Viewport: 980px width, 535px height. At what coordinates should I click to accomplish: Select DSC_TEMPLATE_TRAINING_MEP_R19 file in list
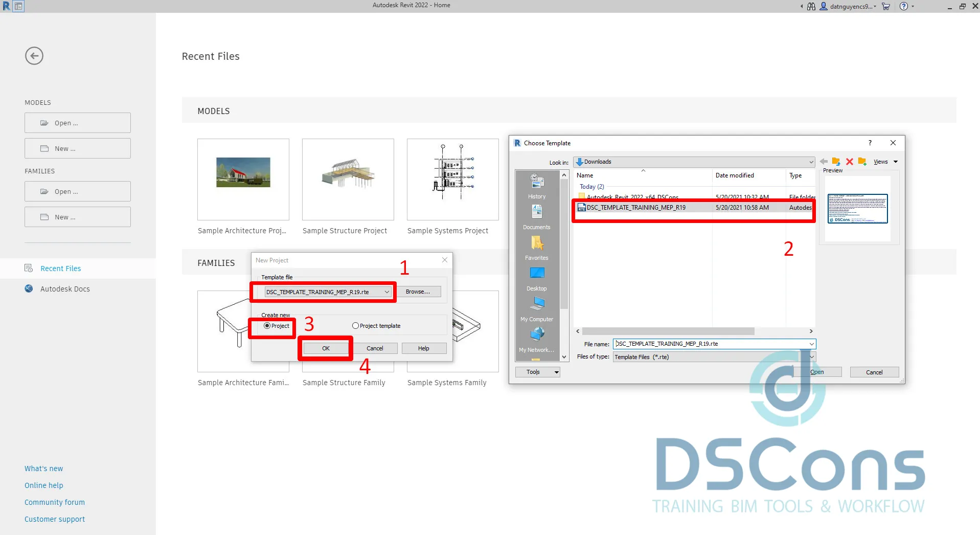click(x=636, y=208)
